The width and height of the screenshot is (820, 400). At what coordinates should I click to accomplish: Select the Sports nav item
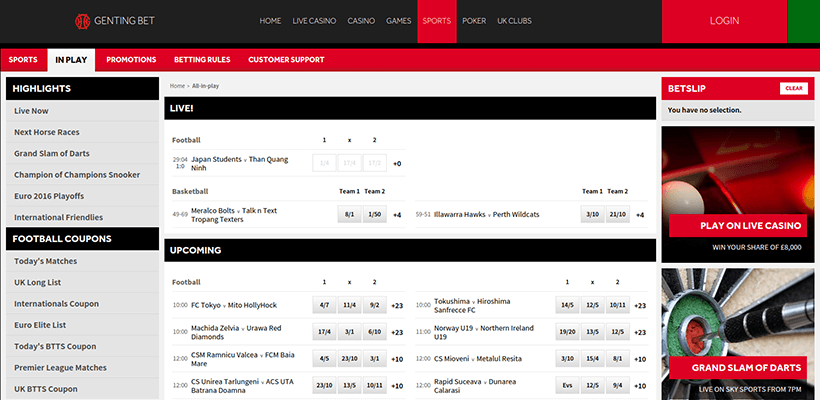(x=437, y=21)
